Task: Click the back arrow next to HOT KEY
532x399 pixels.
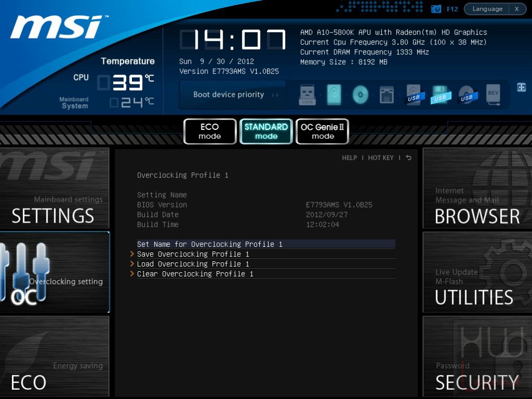Action: (x=408, y=158)
